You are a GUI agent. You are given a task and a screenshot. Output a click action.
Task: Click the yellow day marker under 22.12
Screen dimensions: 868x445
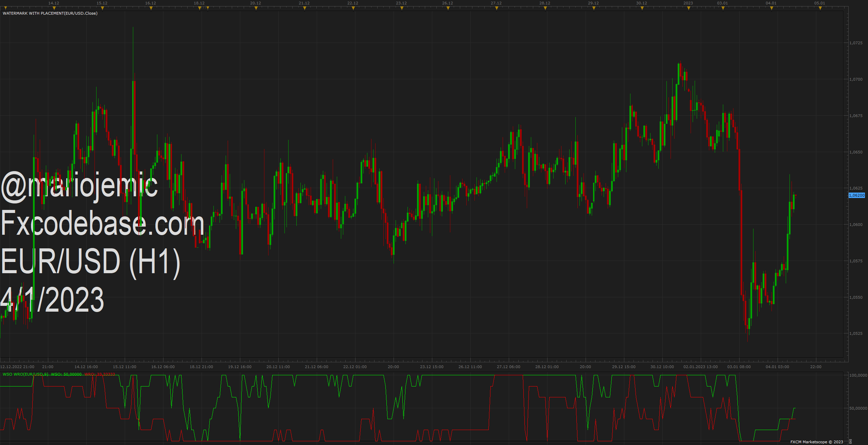click(x=353, y=8)
